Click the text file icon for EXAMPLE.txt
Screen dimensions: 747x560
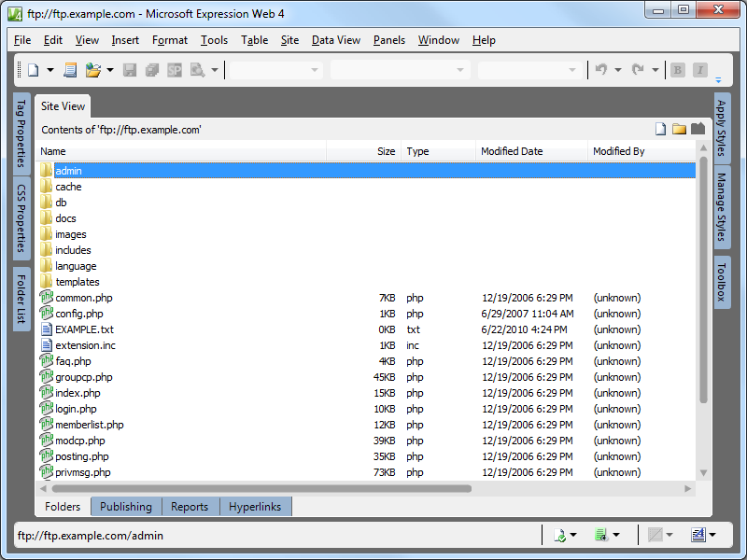coord(46,329)
